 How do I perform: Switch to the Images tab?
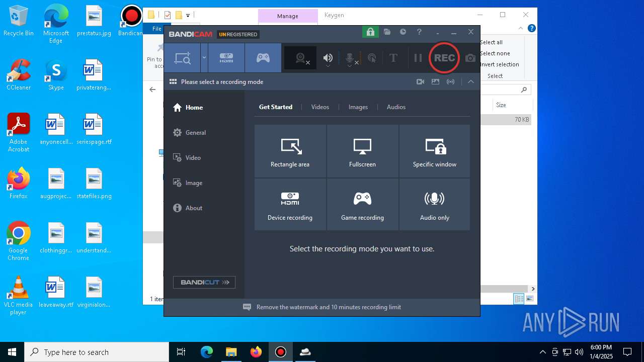pos(358,107)
